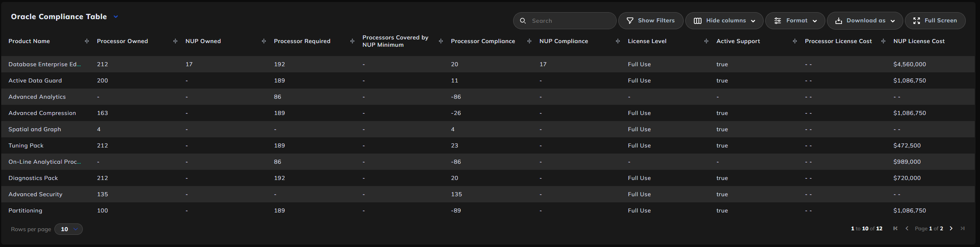Sort by Processors Covered by NUP Minimum header

[395, 41]
